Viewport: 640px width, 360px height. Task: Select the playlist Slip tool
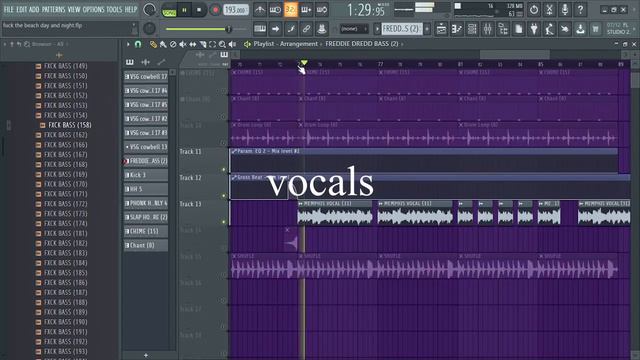point(192,44)
